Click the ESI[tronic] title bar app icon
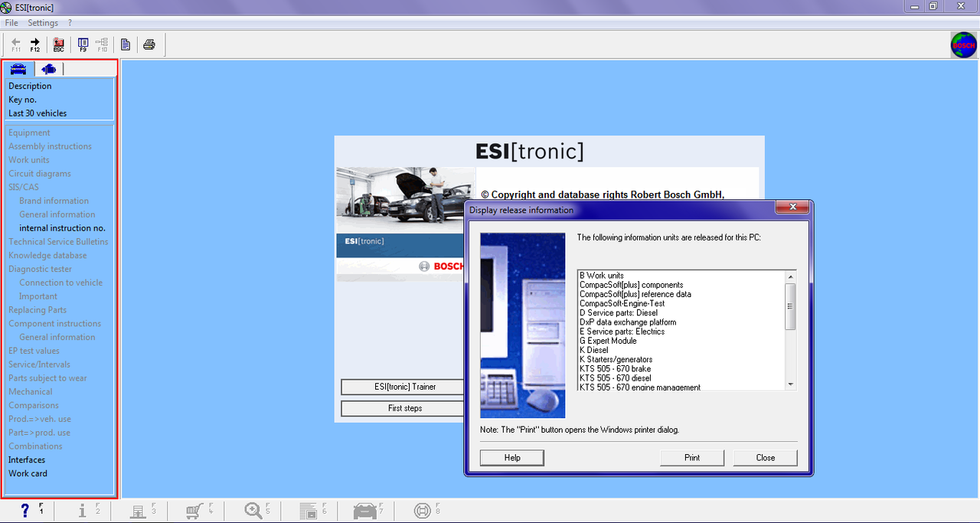The image size is (980, 523). tap(7, 8)
